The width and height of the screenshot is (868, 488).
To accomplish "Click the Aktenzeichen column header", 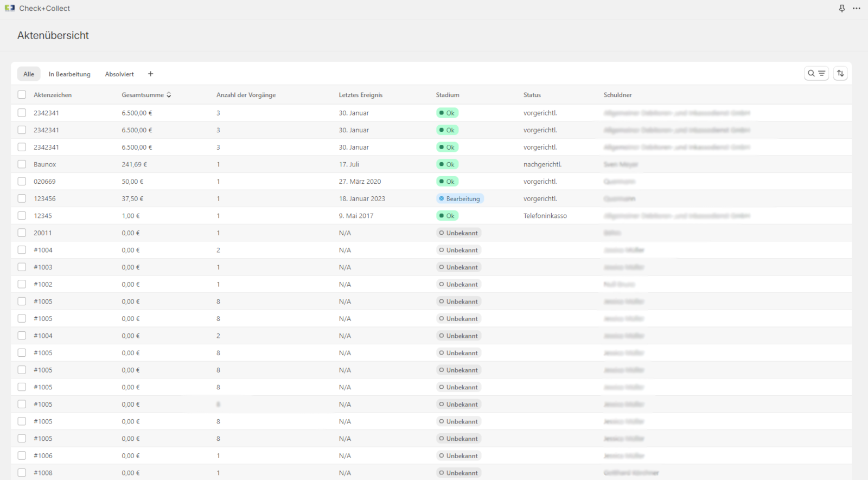I will point(53,95).
